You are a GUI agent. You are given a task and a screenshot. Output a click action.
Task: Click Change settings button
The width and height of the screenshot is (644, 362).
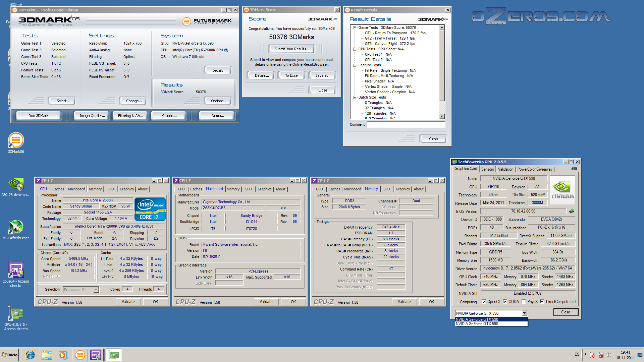134,101
